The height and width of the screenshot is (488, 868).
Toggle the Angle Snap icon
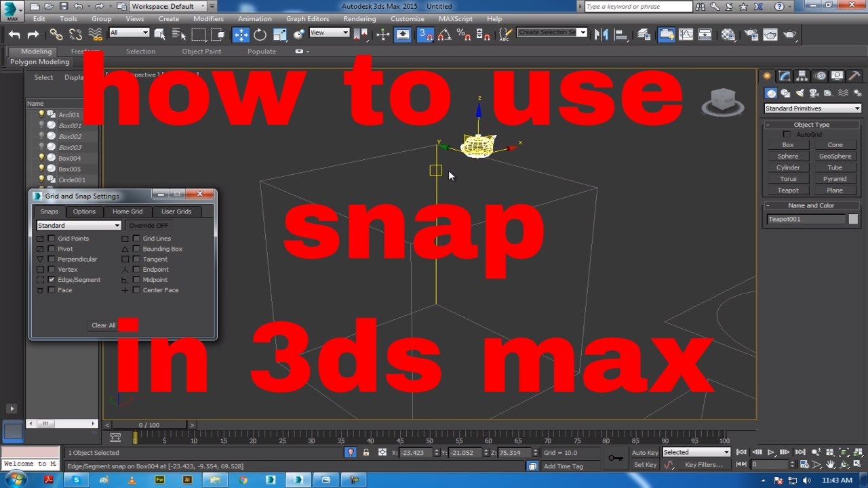pos(444,35)
